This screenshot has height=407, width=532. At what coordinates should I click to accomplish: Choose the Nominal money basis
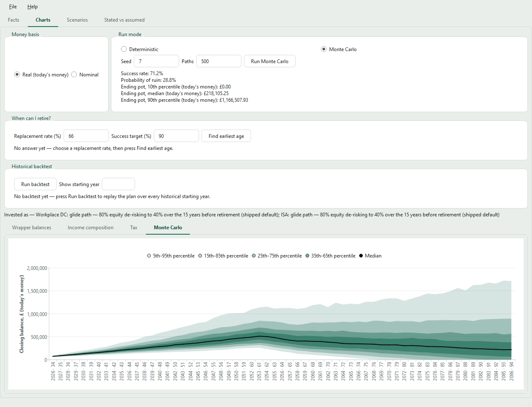(85, 75)
